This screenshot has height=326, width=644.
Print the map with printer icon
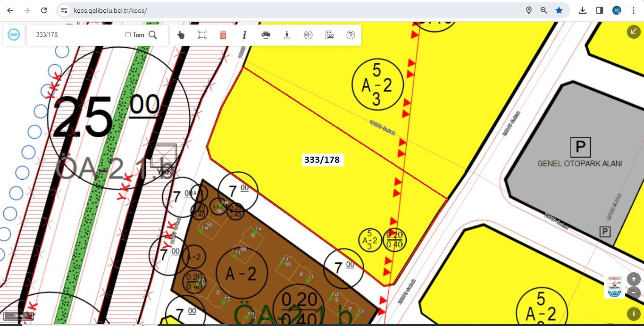(x=266, y=35)
